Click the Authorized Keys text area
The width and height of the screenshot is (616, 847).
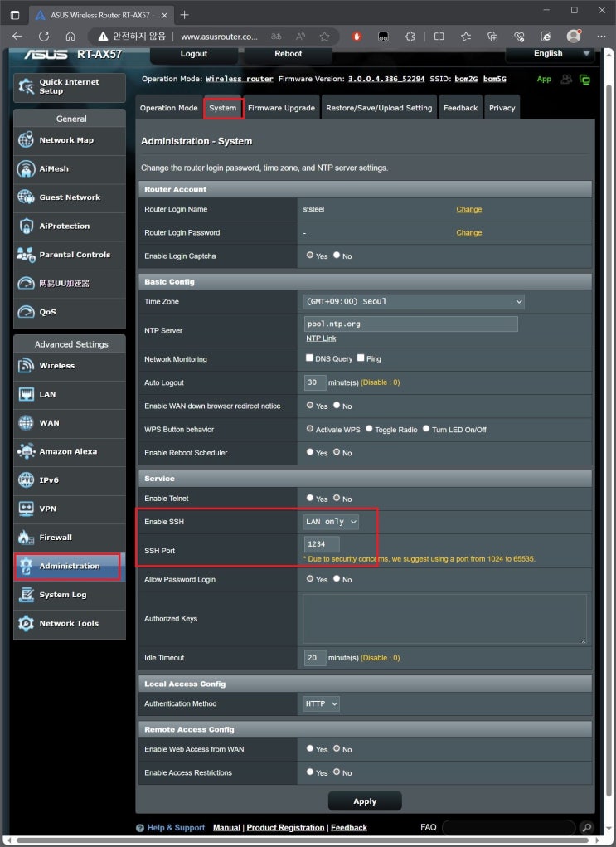(x=445, y=619)
